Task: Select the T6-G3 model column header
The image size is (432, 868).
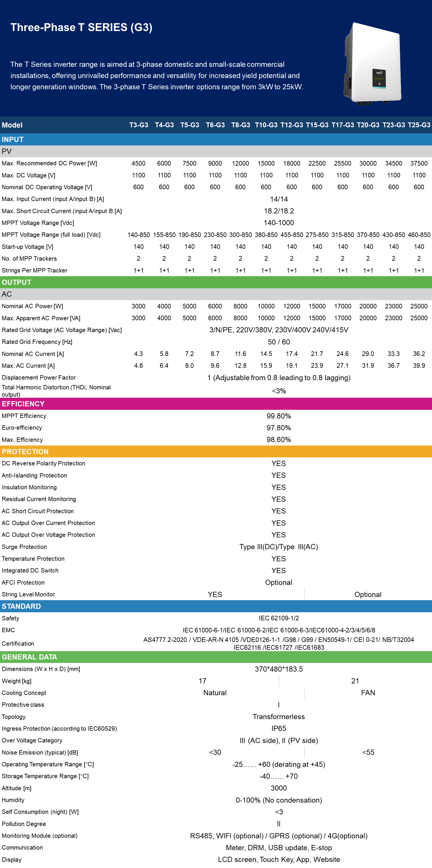Action: click(215, 125)
